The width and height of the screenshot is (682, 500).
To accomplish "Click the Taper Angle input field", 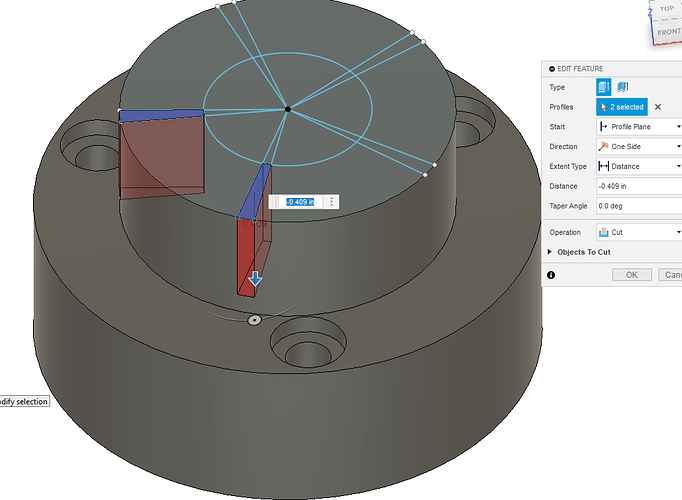I will point(639,206).
